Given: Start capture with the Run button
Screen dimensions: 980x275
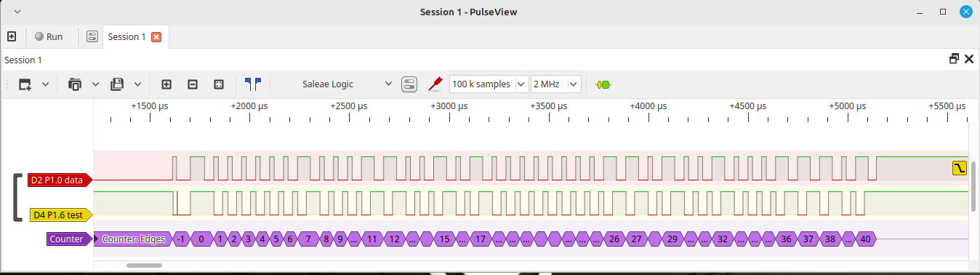Looking at the screenshot, I should click(49, 36).
